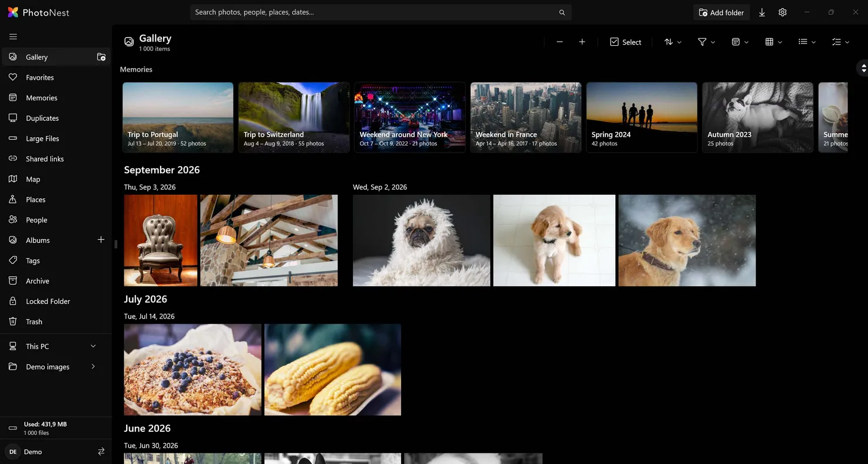Click the Memories section heading

coord(136,69)
